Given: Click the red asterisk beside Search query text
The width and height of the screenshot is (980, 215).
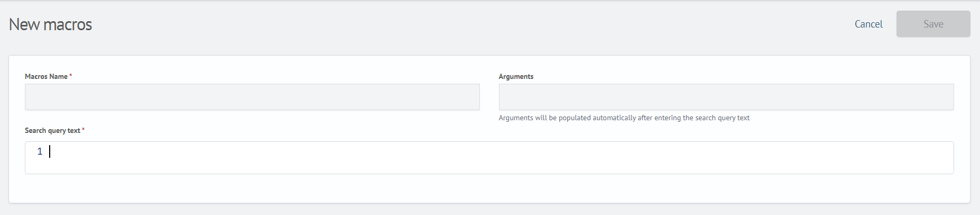Looking at the screenshot, I should (84, 130).
